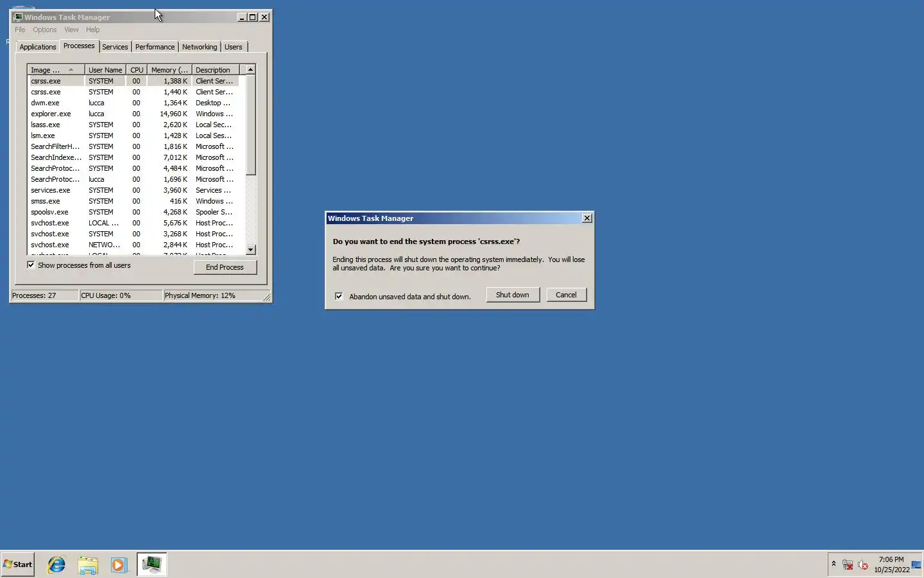Open the File menu
The height and width of the screenshot is (578, 924).
pyautogui.click(x=20, y=30)
